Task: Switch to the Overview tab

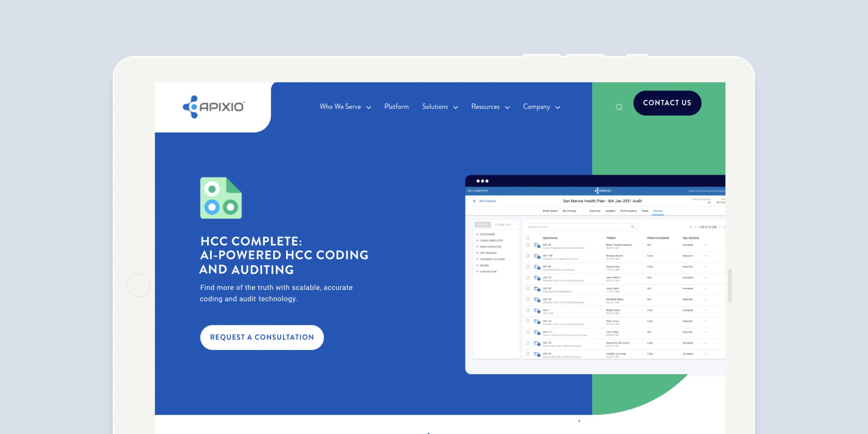Action: pyautogui.click(x=595, y=211)
